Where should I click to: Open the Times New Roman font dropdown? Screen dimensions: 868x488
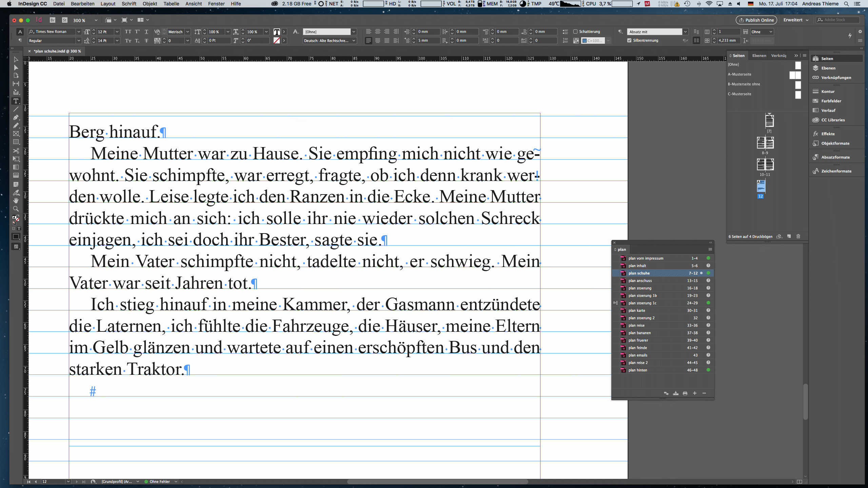(x=79, y=32)
